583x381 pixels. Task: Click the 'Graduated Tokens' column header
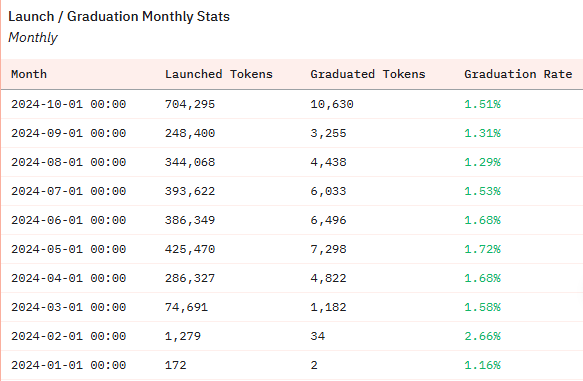(368, 74)
